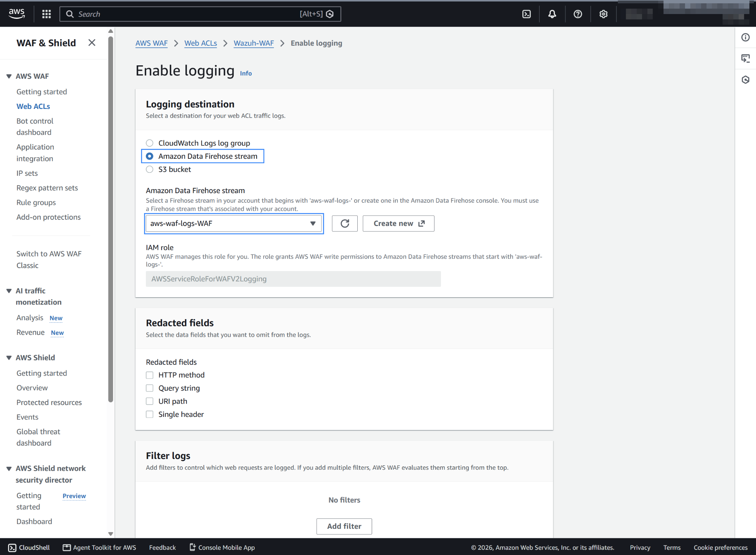Open Switch to AWS WAF Classic
756x555 pixels.
(x=49, y=260)
